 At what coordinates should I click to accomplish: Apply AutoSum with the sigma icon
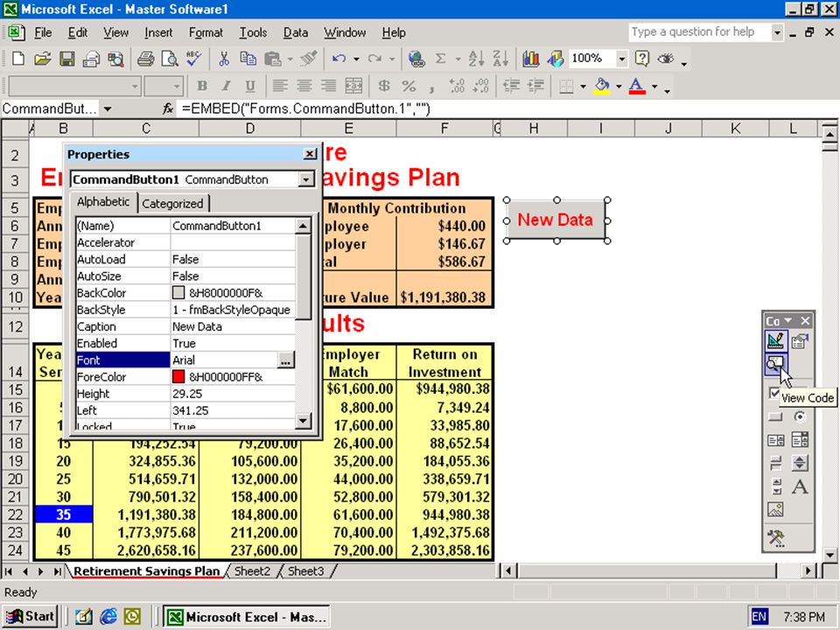(x=440, y=59)
